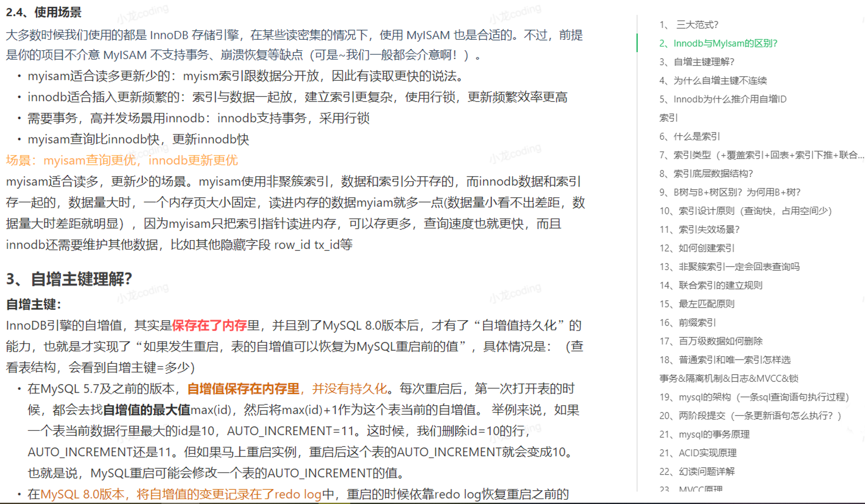Viewport: 865px width, 504px height.
Task: Click the text 'row_id tx_id等'
Action: 313,245
